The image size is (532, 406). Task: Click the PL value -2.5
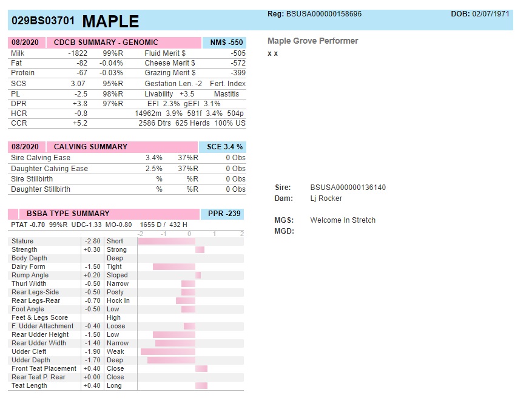pyautogui.click(x=81, y=94)
